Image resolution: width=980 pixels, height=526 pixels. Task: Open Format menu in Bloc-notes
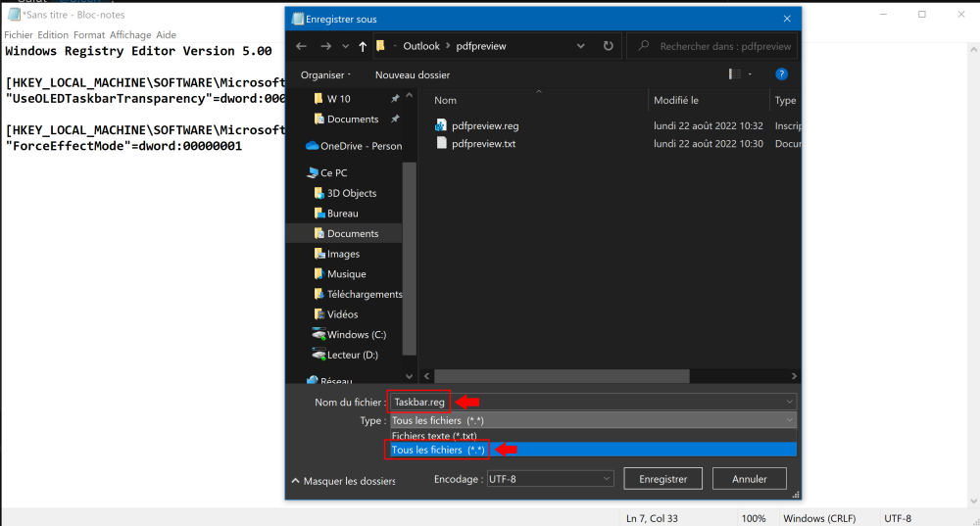pyautogui.click(x=89, y=35)
